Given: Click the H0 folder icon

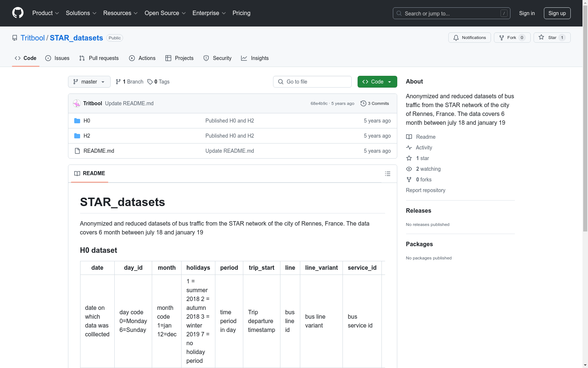Looking at the screenshot, I should coord(77,121).
